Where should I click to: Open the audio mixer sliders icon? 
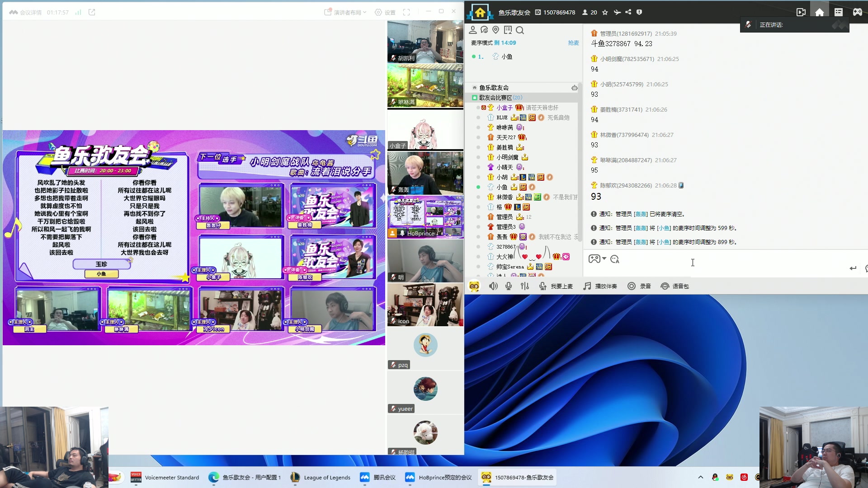click(x=525, y=286)
